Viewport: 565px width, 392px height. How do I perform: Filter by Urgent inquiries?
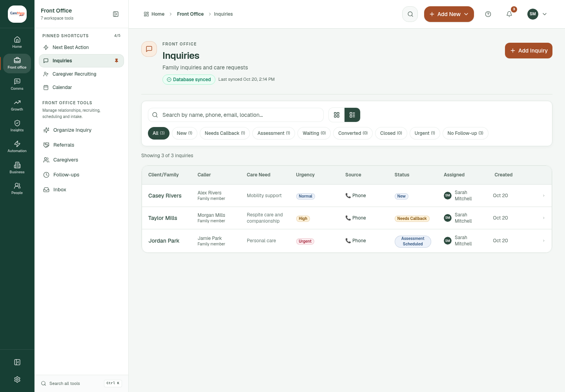(x=425, y=133)
